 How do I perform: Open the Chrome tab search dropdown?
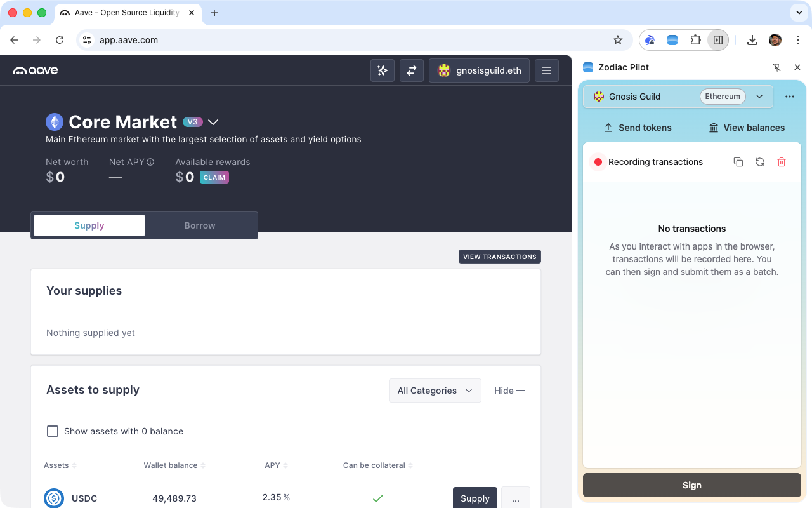[799, 13]
